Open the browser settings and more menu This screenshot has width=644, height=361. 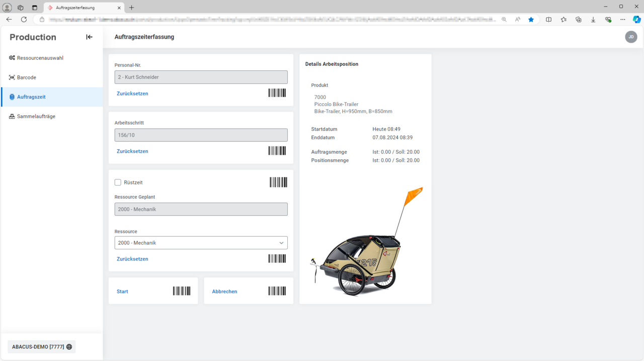click(623, 20)
